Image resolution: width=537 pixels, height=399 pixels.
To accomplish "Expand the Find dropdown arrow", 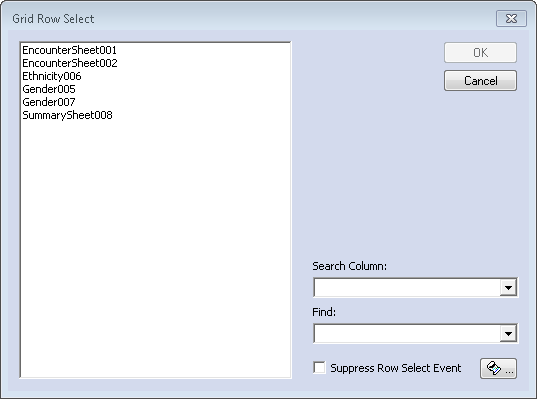I will coord(508,334).
